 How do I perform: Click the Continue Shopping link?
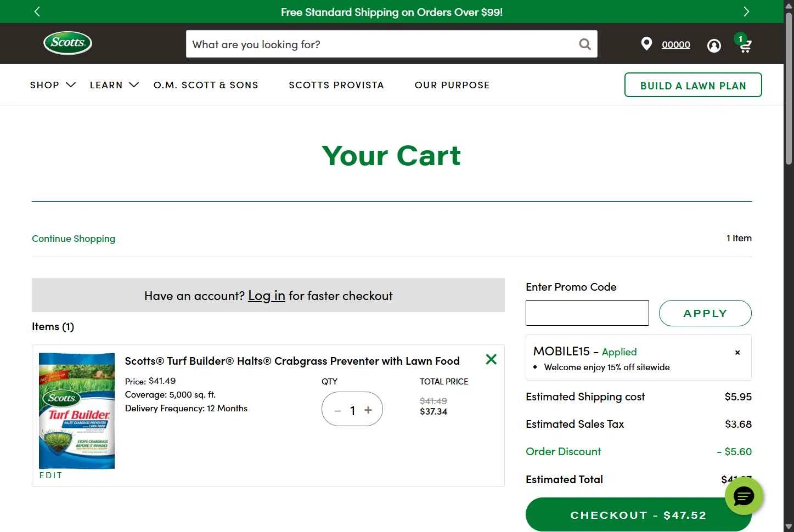[74, 239]
